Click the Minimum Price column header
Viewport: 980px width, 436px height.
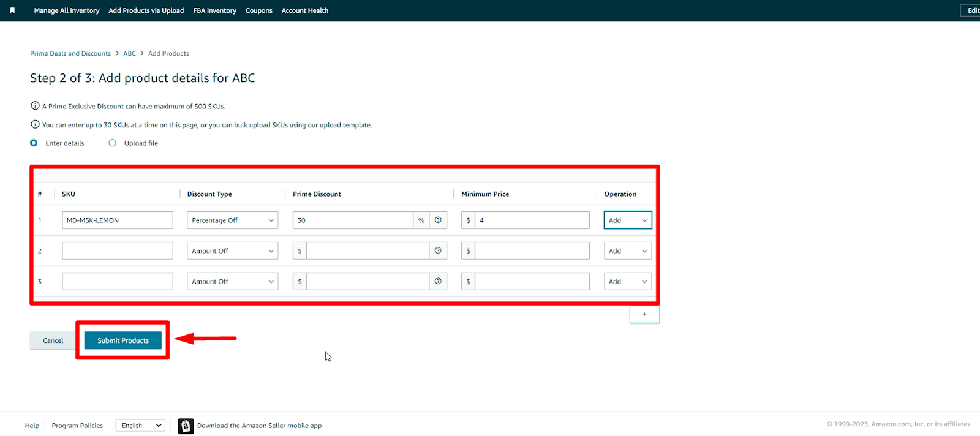click(485, 194)
